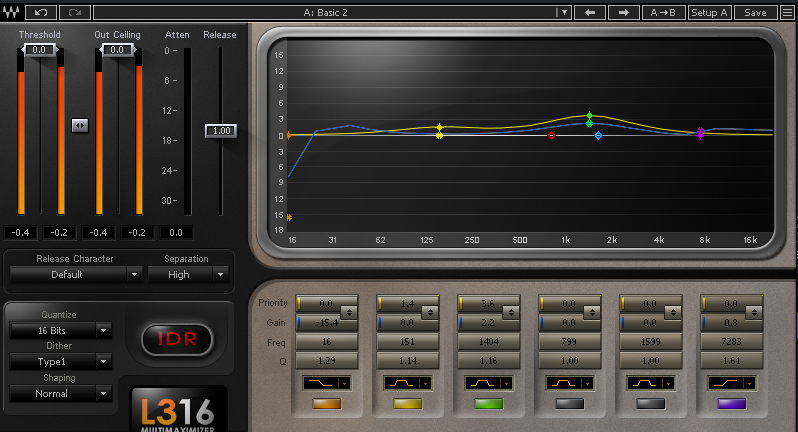Select the Release fader at 1.00
Viewport: 798px width, 432px height.
(221, 131)
